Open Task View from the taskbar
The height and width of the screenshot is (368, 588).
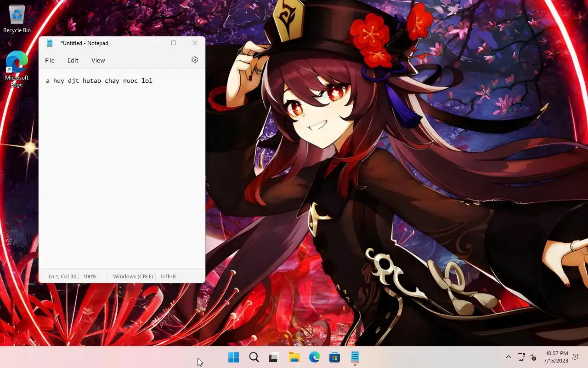pyautogui.click(x=274, y=357)
